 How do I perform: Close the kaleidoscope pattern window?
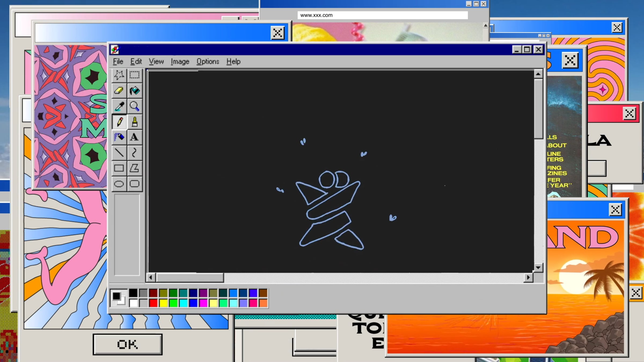coord(277,33)
